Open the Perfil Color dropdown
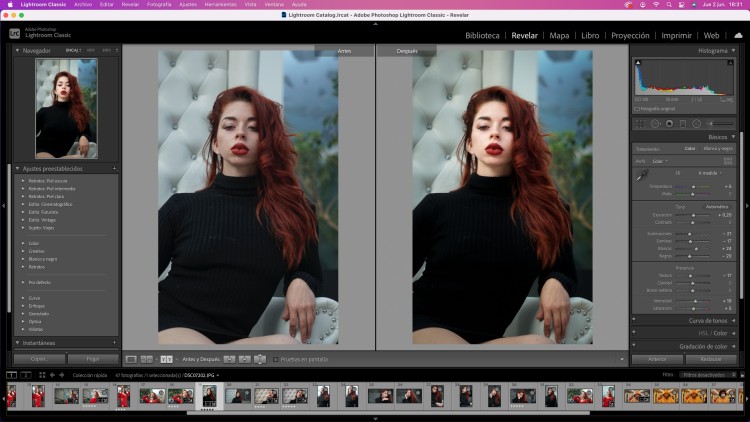This screenshot has width=750, height=422. 660,161
